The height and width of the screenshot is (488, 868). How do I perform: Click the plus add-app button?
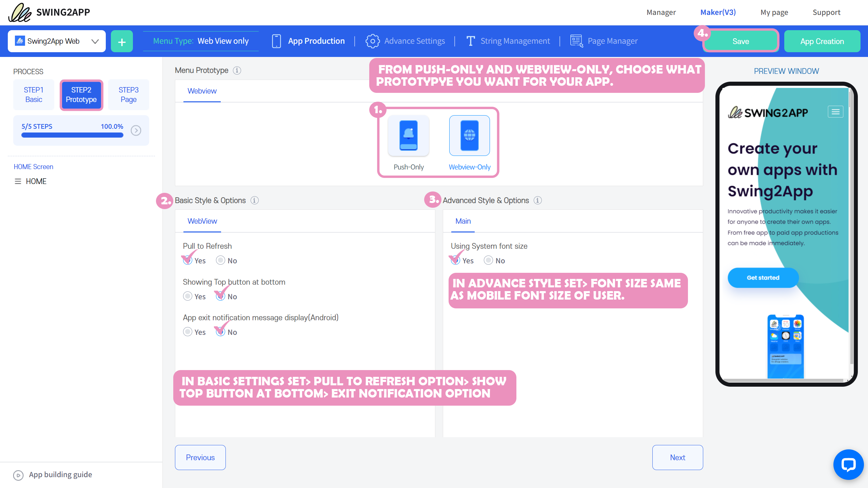pos(122,41)
